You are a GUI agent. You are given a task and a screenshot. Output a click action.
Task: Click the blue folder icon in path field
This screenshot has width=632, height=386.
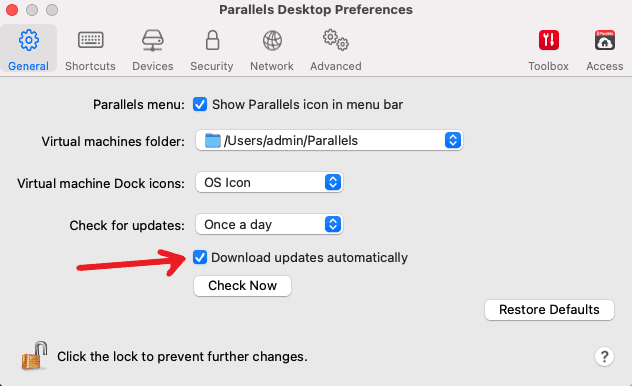212,141
